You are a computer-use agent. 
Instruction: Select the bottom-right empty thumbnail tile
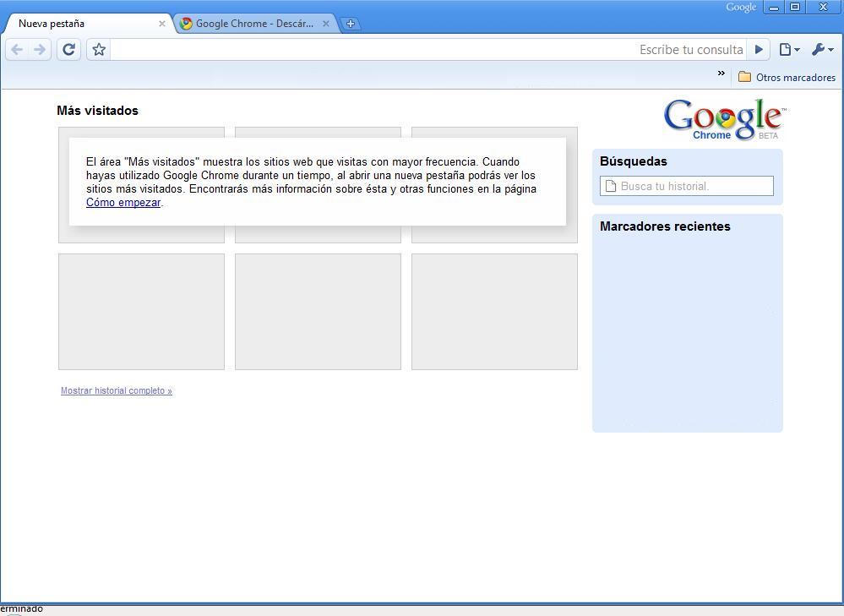tap(494, 312)
